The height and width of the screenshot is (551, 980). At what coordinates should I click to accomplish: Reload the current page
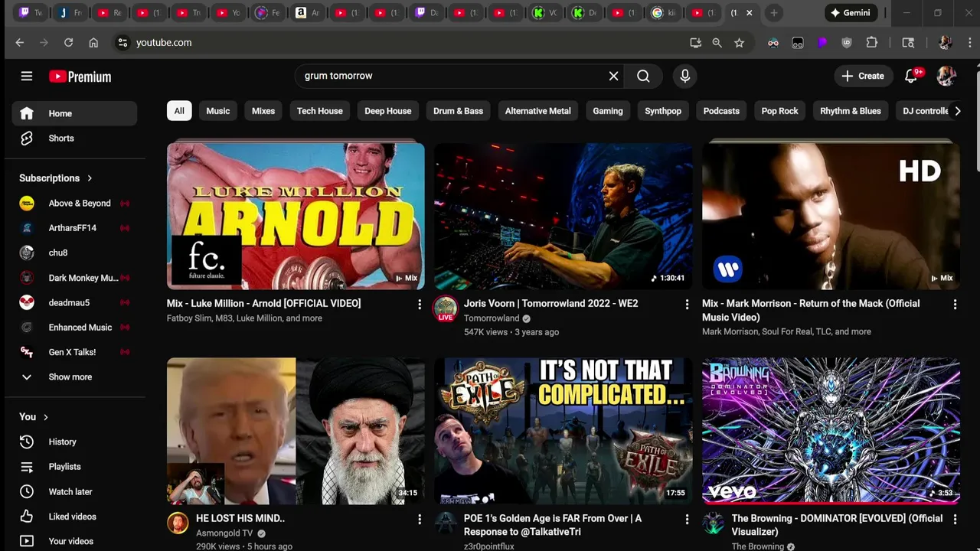pyautogui.click(x=68, y=43)
